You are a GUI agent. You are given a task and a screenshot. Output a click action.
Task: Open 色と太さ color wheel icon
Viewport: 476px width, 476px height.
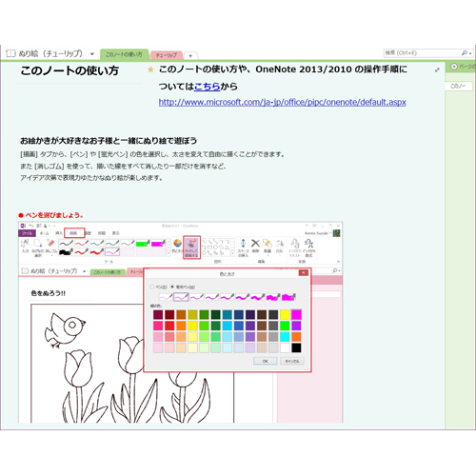tap(177, 244)
